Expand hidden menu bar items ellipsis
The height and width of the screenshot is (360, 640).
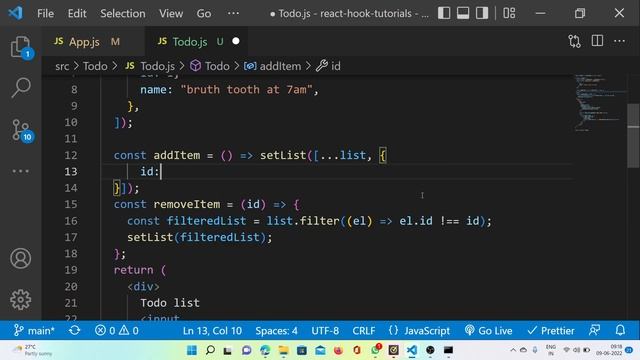[233, 13]
